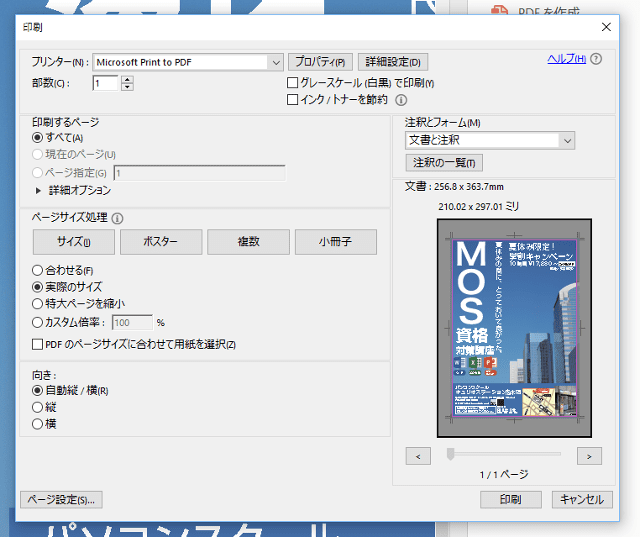The width and height of the screenshot is (640, 537).
Task: Switch to the 小冊子 booklet mode
Action: 336,242
